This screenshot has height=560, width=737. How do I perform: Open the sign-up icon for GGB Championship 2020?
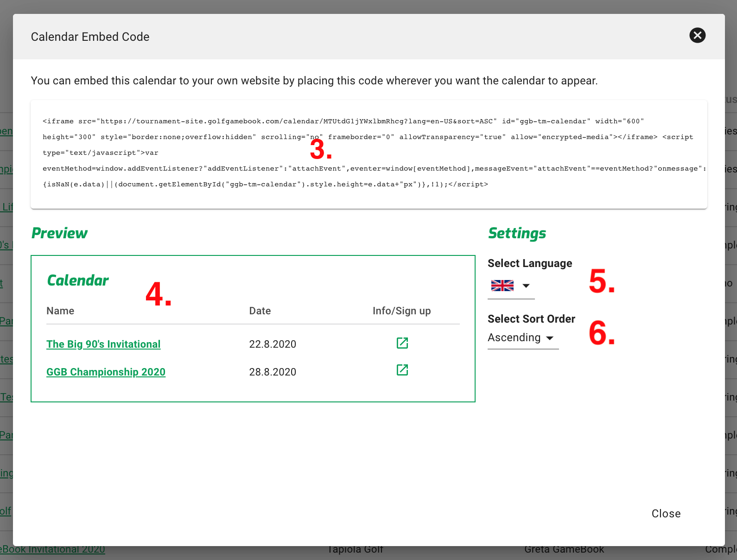402,370
